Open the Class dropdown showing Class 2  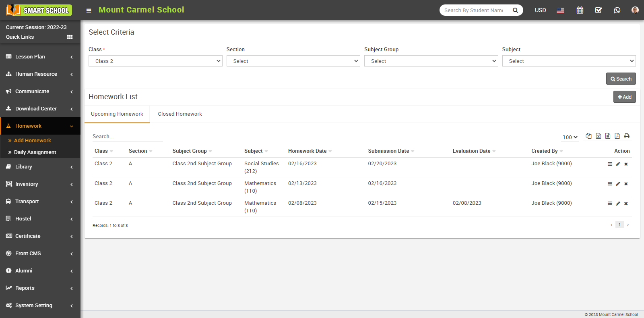pyautogui.click(x=155, y=61)
